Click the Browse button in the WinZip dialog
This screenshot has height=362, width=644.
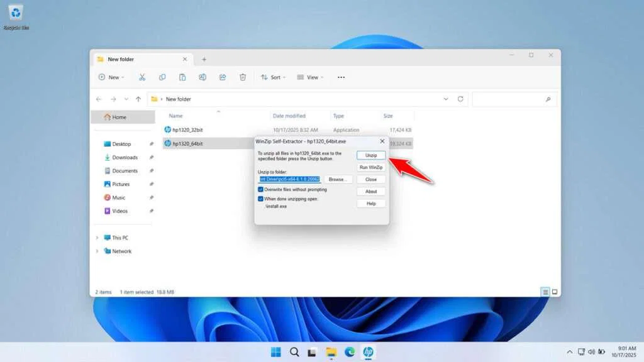coord(338,179)
